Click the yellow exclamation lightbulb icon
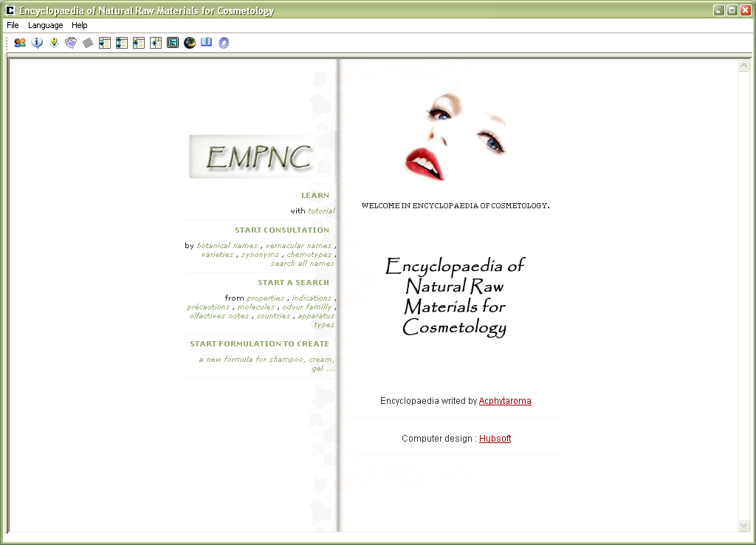Screen dimensions: 756x545 tap(54, 43)
